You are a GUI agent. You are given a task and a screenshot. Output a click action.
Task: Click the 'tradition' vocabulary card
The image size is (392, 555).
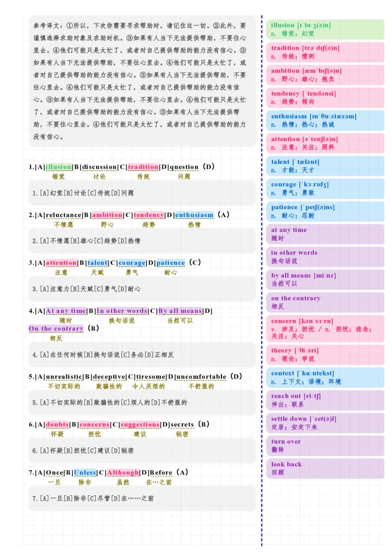(325, 52)
